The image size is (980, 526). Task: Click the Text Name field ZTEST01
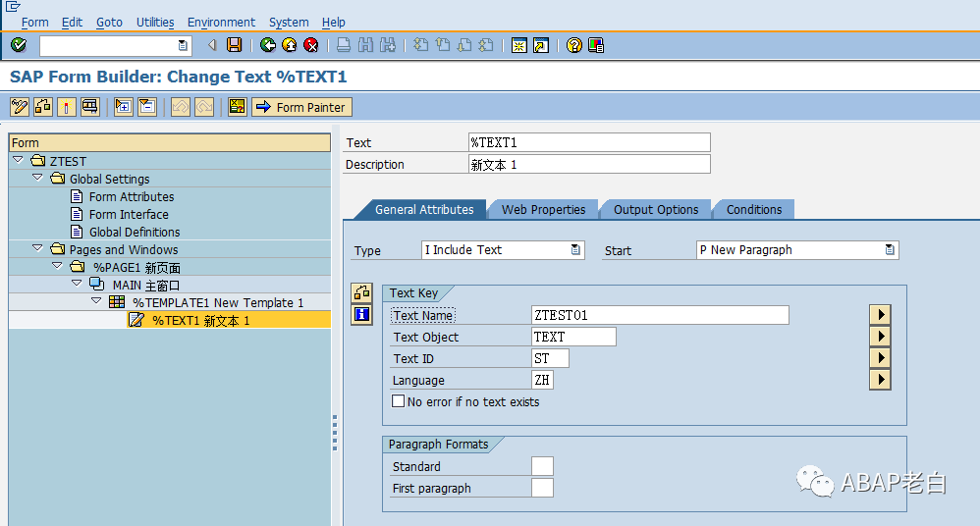(660, 315)
